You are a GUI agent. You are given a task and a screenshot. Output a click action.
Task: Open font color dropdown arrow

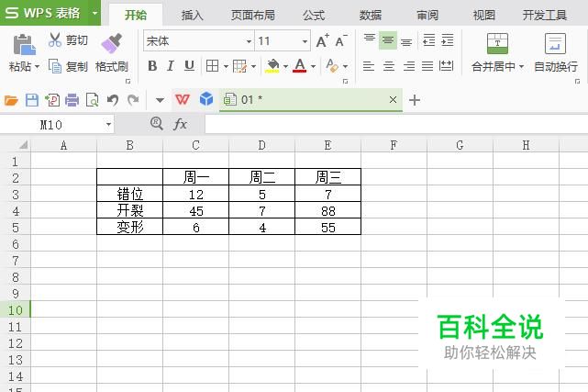click(x=313, y=67)
